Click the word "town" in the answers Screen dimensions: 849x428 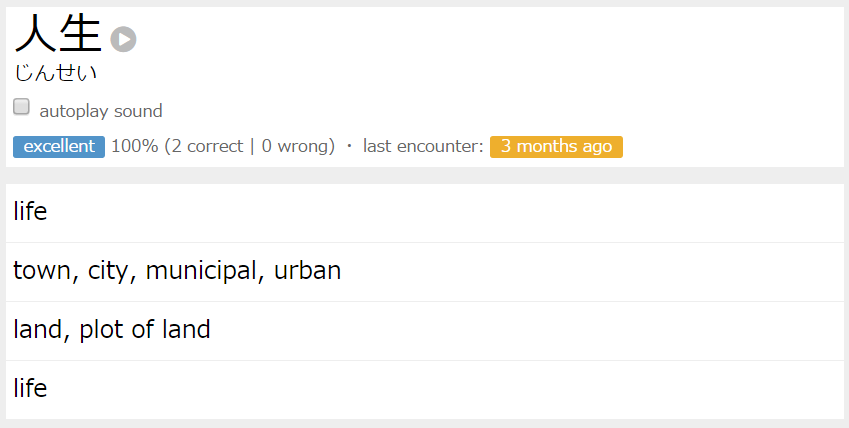pyautogui.click(x=42, y=271)
